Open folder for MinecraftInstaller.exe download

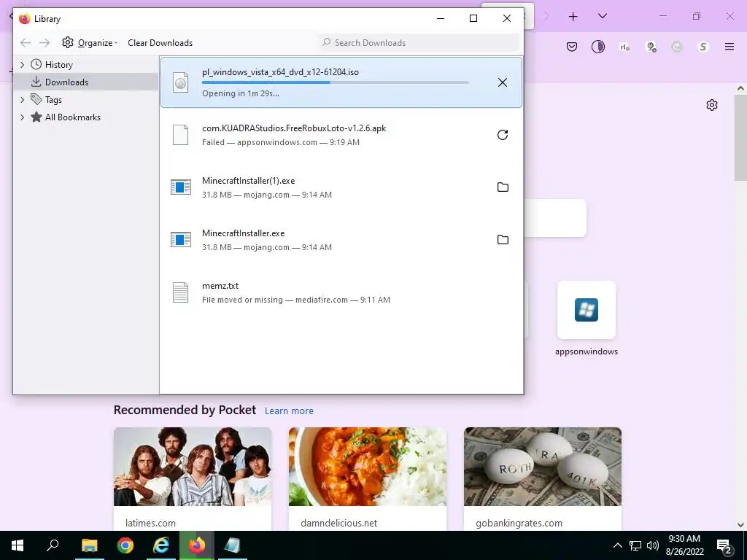[503, 239]
